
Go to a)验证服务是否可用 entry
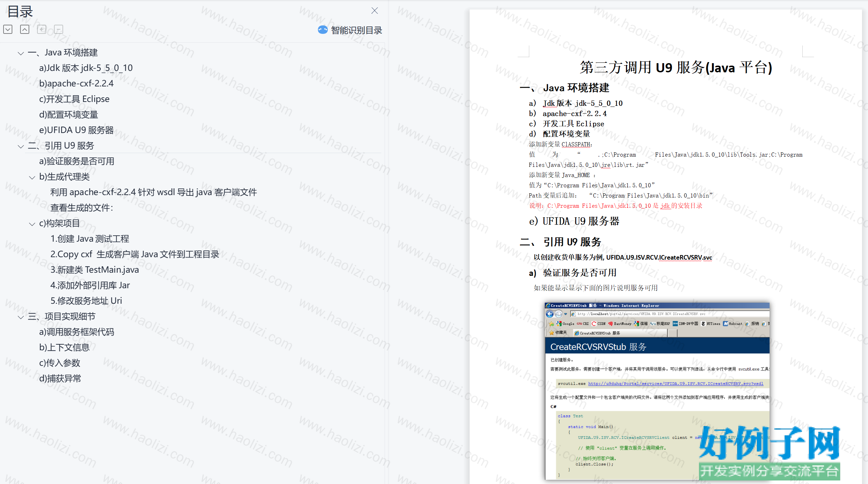tap(77, 161)
